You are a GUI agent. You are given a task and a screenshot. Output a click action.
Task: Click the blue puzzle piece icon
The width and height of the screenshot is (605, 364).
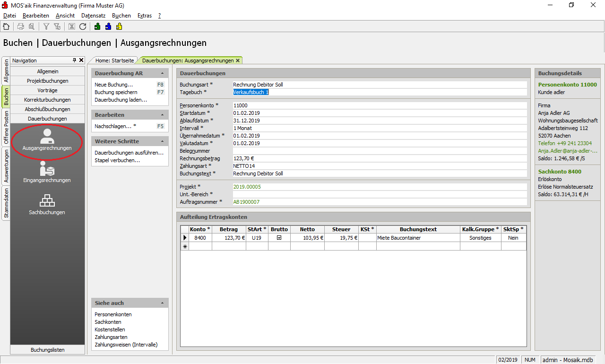108,27
